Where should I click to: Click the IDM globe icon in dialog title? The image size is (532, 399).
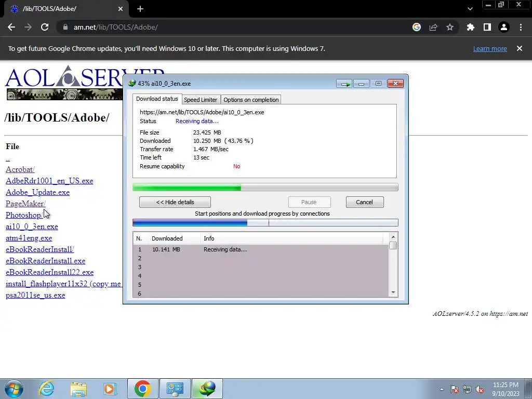coord(131,83)
